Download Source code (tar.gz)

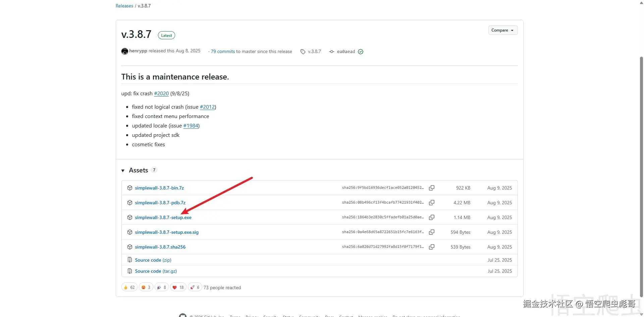156,271
